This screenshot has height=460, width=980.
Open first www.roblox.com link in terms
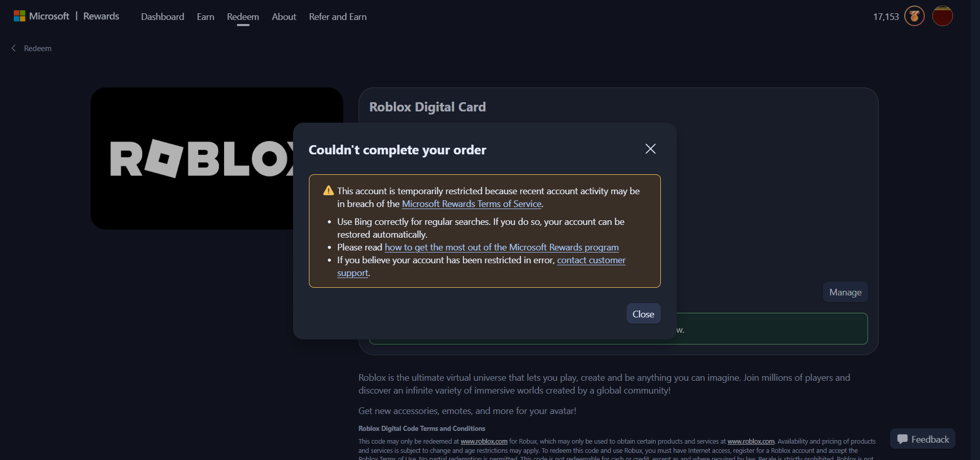[484, 442]
